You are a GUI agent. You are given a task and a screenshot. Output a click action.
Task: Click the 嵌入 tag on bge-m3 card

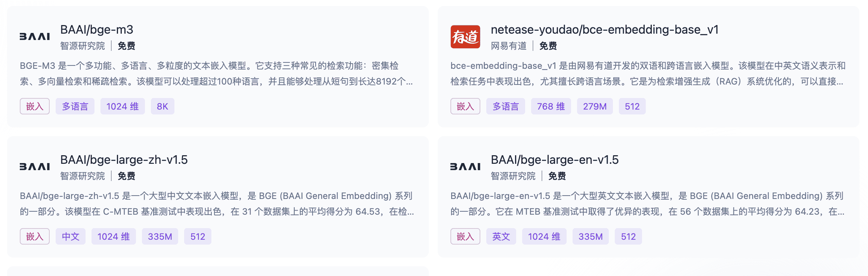pyautogui.click(x=35, y=107)
